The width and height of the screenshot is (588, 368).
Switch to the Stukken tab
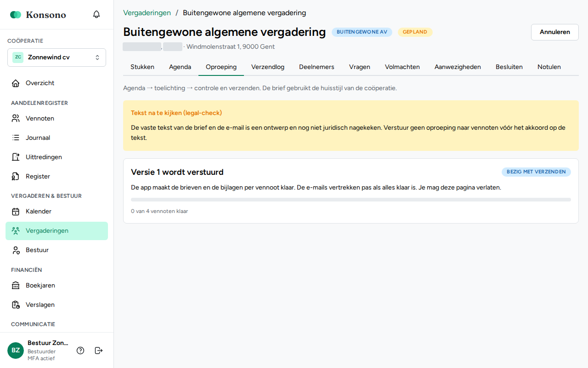[142, 67]
